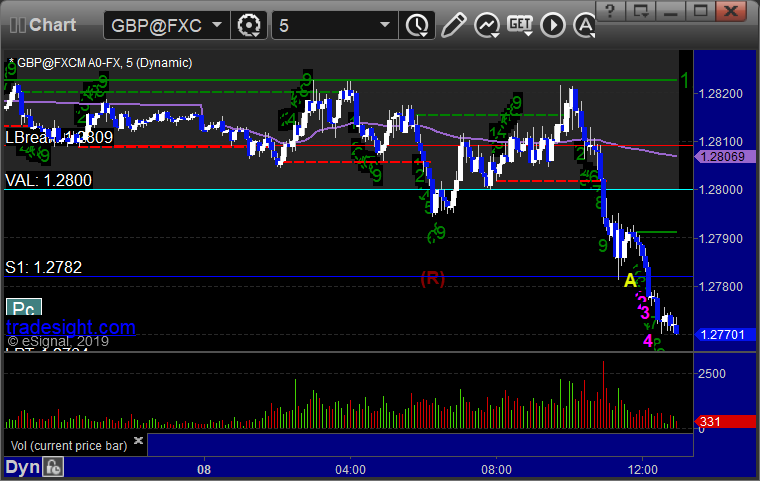Image resolution: width=760 pixels, height=481 pixels.
Task: Close the Vol current price bar panel
Action: pyautogui.click(x=138, y=440)
